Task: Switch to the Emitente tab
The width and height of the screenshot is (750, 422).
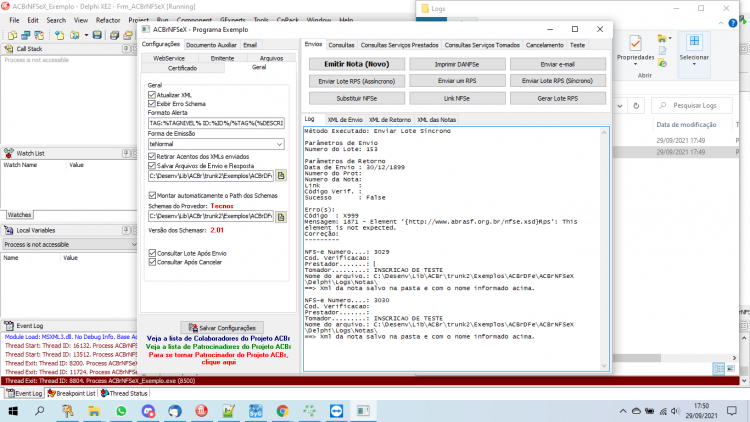Action: point(222,58)
